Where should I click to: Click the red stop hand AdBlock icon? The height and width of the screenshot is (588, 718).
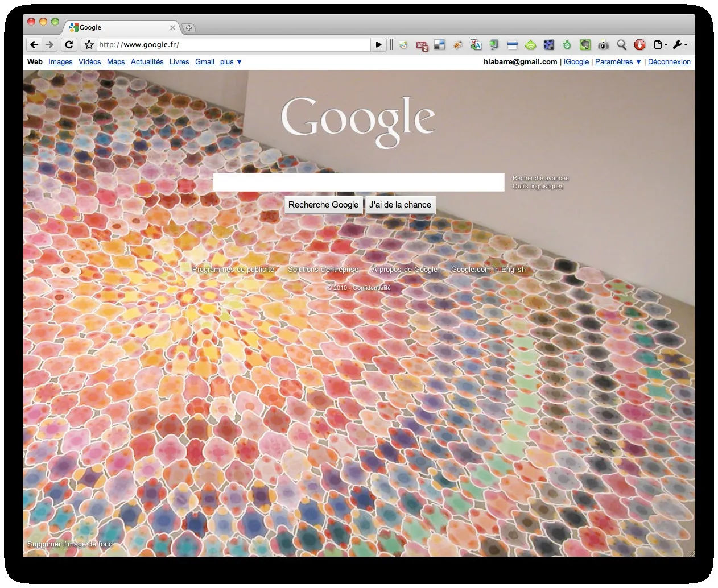(x=639, y=45)
